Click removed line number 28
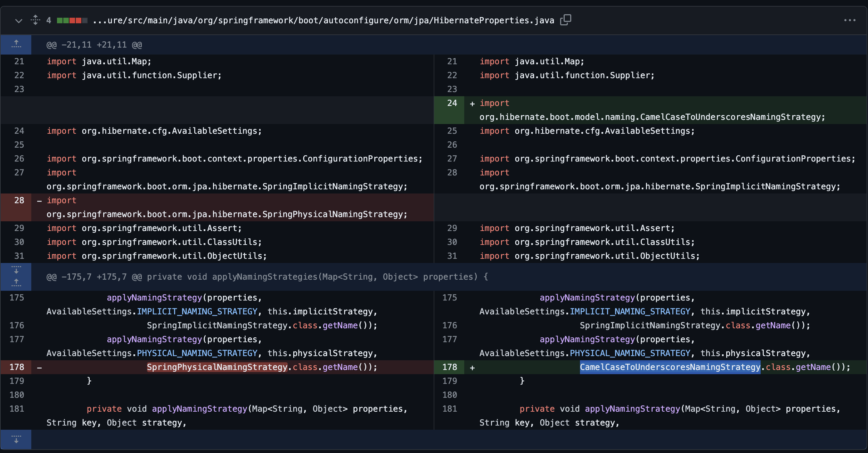The image size is (868, 453). coord(19,200)
